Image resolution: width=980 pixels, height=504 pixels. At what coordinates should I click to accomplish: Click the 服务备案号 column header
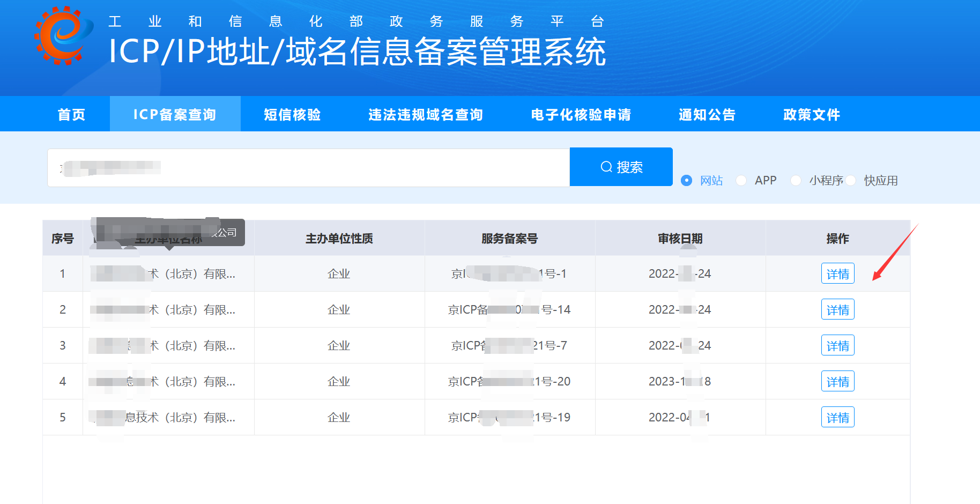click(509, 239)
